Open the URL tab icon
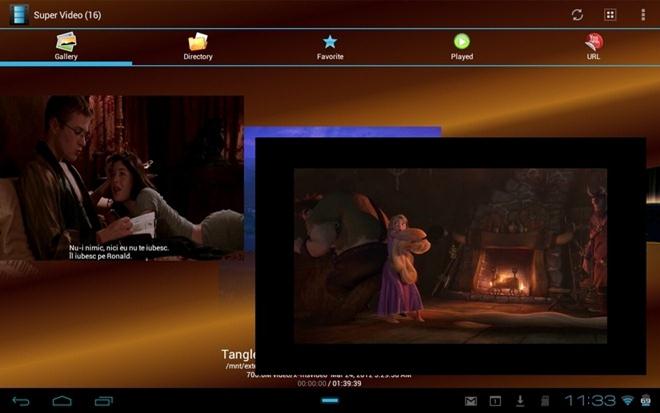Image resolution: width=660 pixels, height=413 pixels. tap(594, 42)
